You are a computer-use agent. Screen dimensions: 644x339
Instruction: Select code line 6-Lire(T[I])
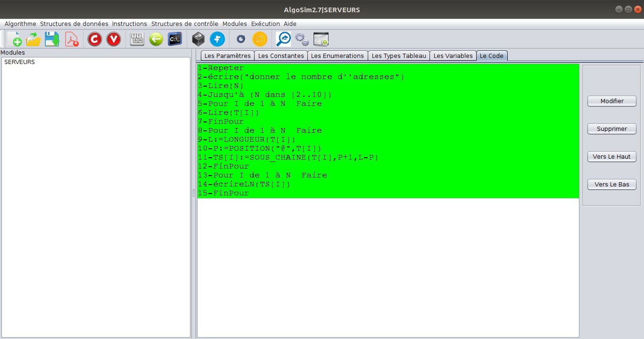(x=388, y=113)
